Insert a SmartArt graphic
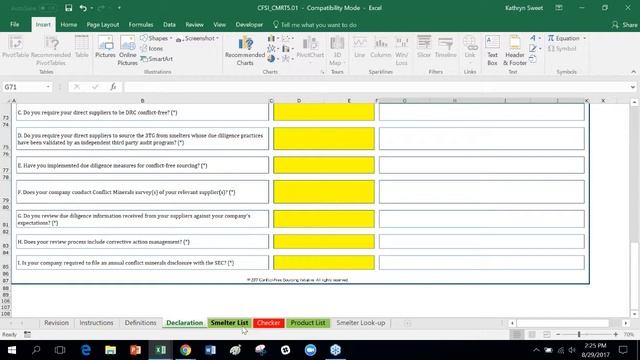 157,59
